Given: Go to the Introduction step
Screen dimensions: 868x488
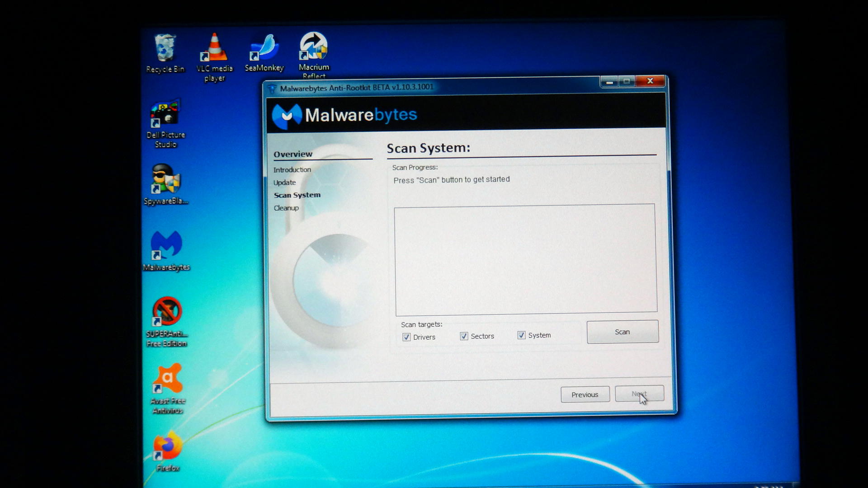Looking at the screenshot, I should 292,170.
